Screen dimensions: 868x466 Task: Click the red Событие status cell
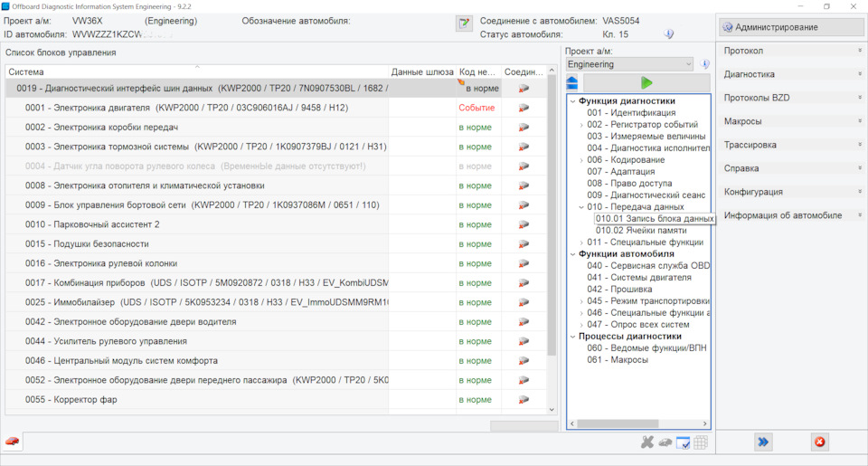[x=476, y=108]
